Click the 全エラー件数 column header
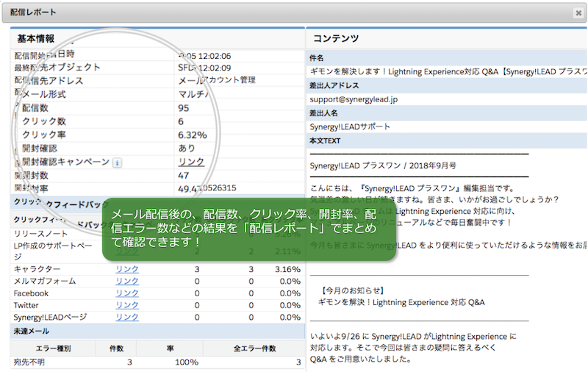This screenshot has width=588, height=372. pyautogui.click(x=254, y=348)
